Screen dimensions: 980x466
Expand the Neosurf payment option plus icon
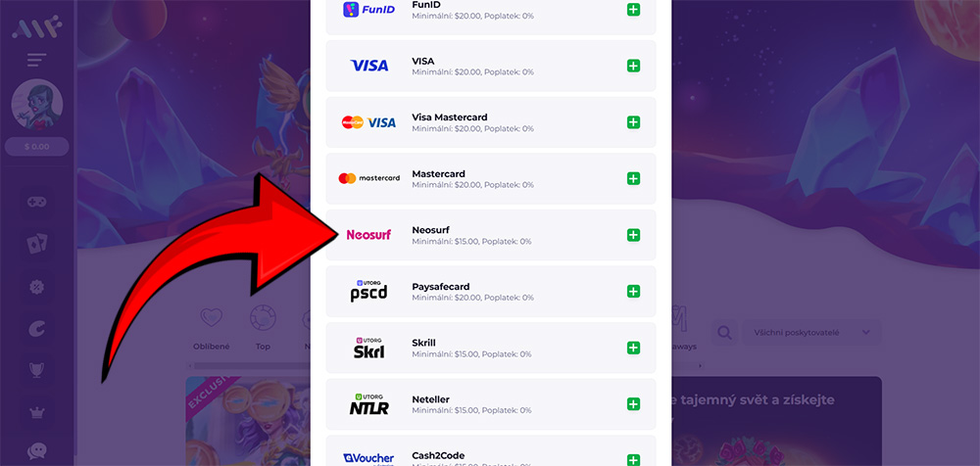[x=633, y=235]
